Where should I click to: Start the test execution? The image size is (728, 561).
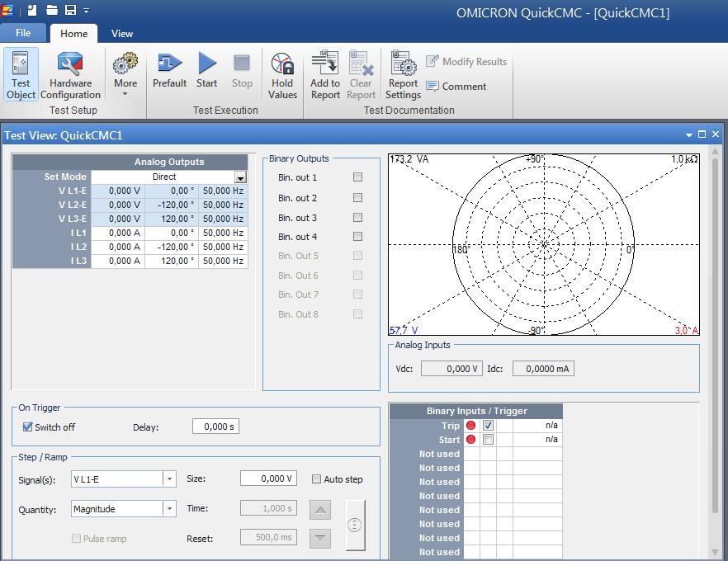(x=206, y=70)
